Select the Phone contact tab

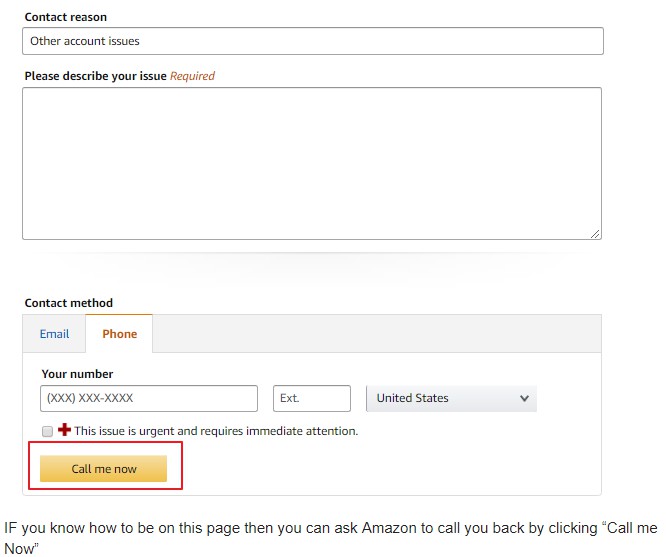click(119, 334)
